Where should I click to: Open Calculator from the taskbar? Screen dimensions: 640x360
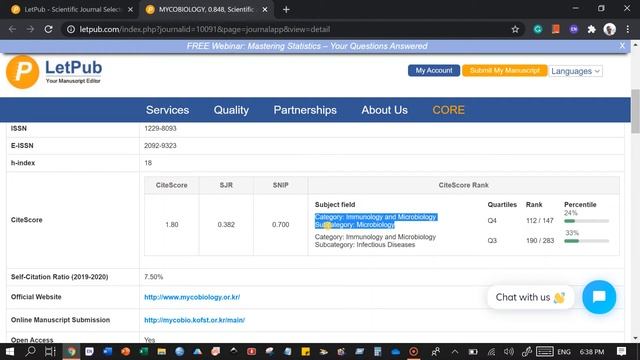coord(377,351)
